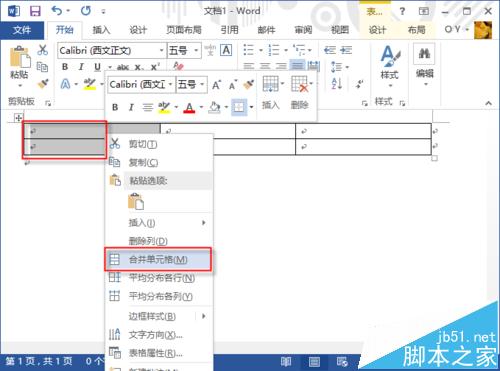
Task: Toggle italic in the mini toolbar
Action: (x=131, y=107)
